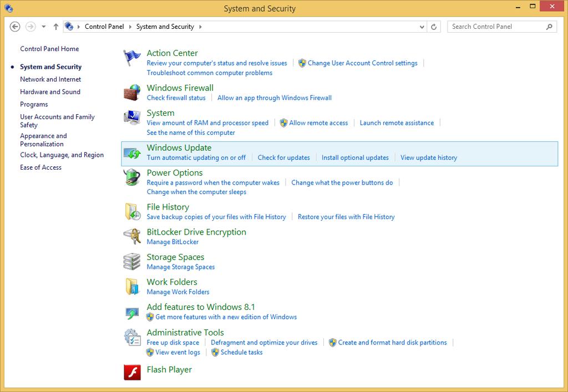Image resolution: width=568 pixels, height=392 pixels.
Task: Click the Windows Firewall brick wall icon
Action: click(131, 93)
